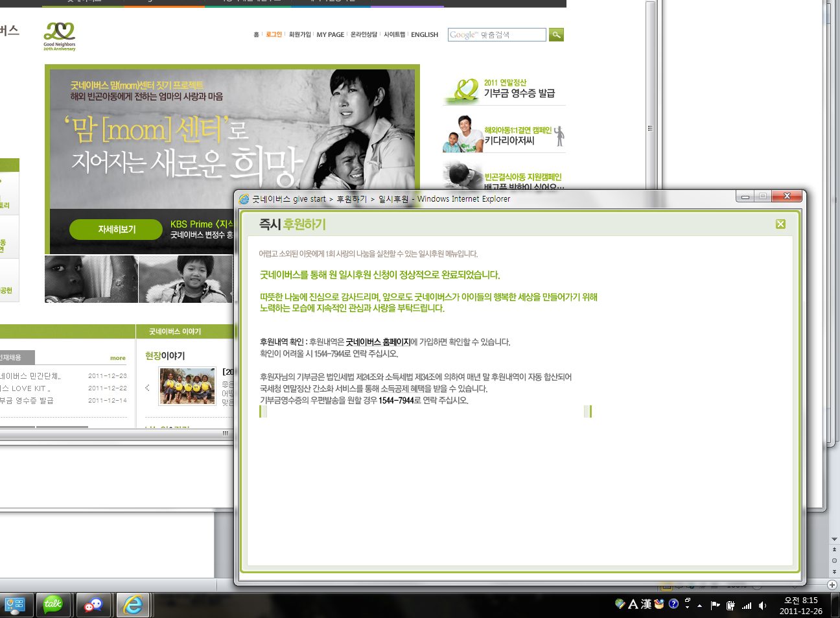840x618 pixels.
Task: Click the Good Neighbors logo
Action: (x=60, y=36)
